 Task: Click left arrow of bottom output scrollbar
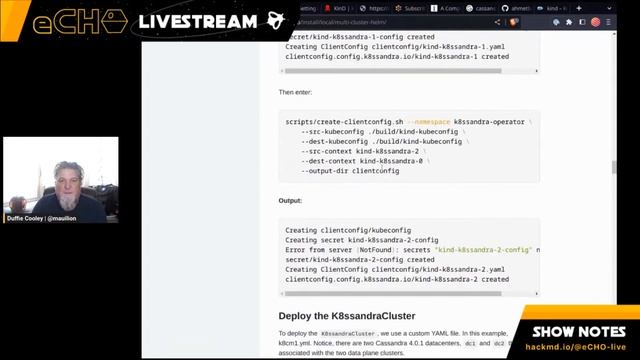click(x=282, y=293)
